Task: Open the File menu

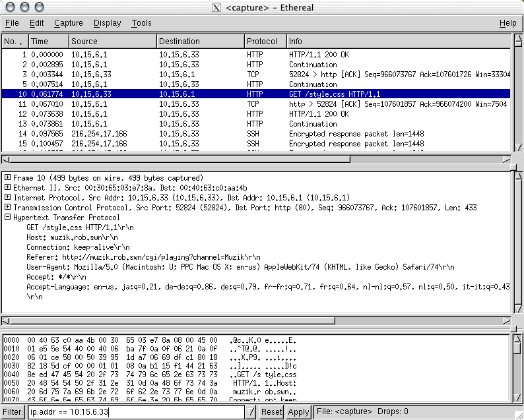Action: click(x=12, y=23)
